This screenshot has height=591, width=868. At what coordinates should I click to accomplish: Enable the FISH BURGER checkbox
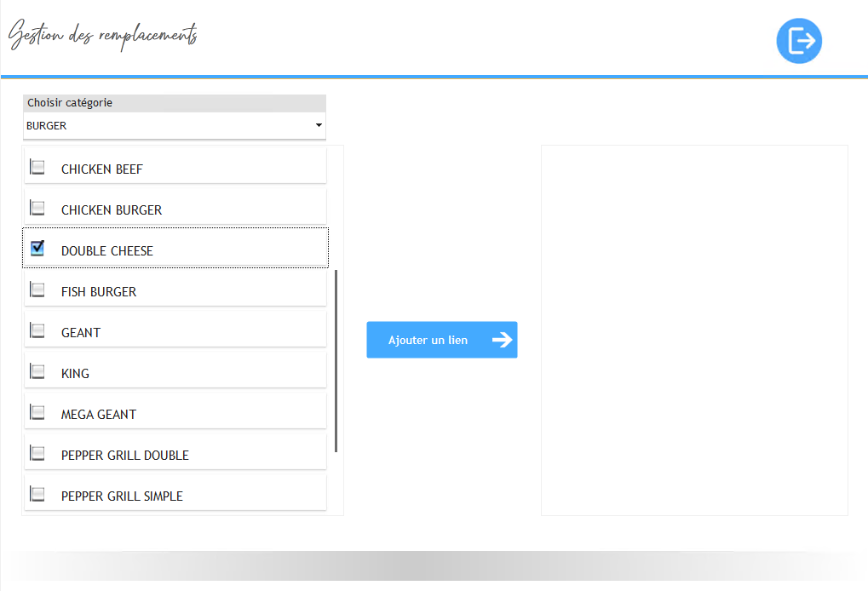point(37,290)
